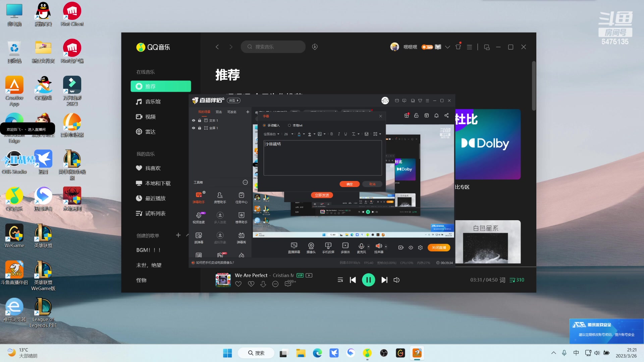
Task: Switch to 双击 scene tab
Action: pos(219,112)
